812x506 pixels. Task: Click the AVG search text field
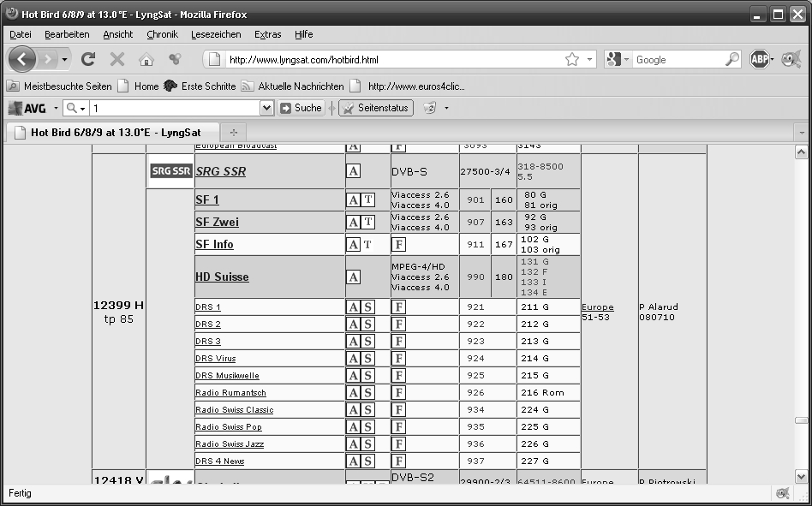[175, 108]
